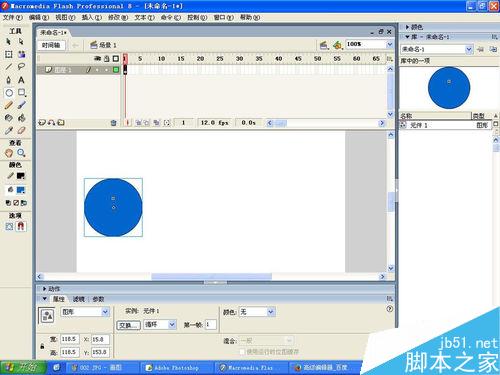Open the Edit Symbols icon menu
Viewport: 500px width, 375px height.
tap(338, 45)
